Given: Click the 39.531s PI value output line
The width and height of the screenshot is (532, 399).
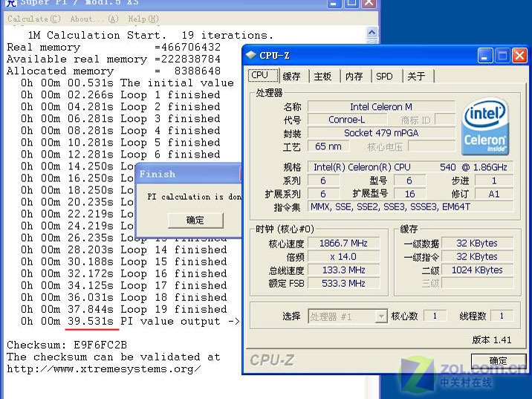Looking at the screenshot, I should [130, 321].
